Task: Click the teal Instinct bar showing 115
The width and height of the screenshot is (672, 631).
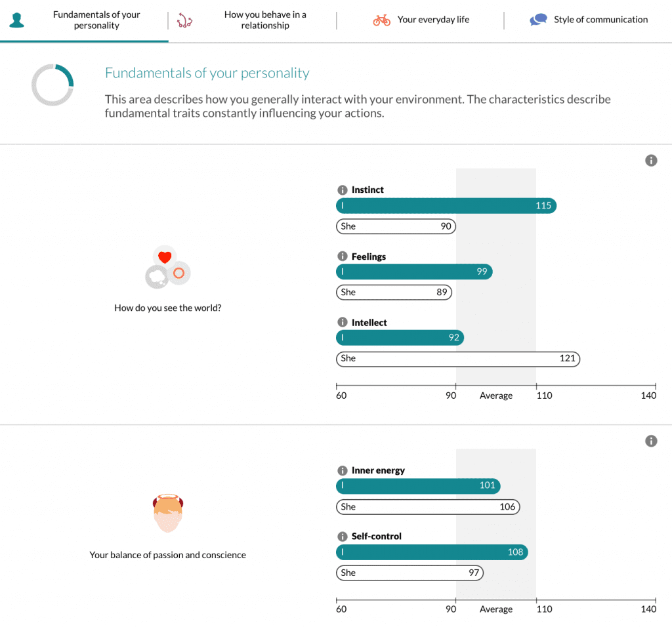Action: point(446,206)
